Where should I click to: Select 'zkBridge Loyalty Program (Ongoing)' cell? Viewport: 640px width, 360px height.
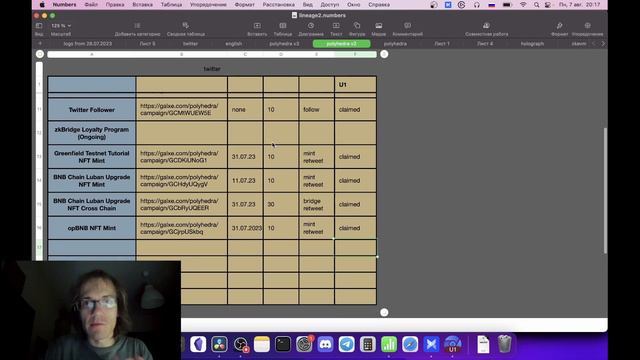[92, 133]
